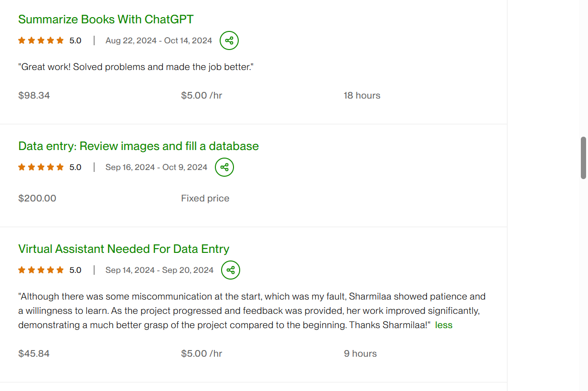Share the Summarize Books With ChatGPT review
This screenshot has height=391, width=588.
coord(229,40)
